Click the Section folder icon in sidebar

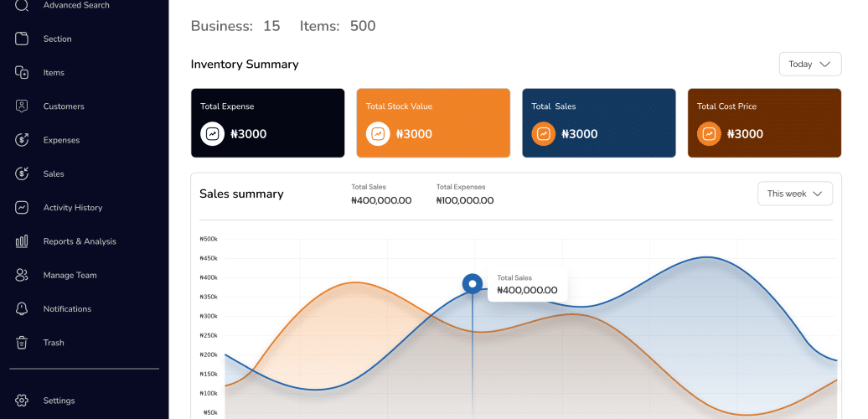[23, 39]
